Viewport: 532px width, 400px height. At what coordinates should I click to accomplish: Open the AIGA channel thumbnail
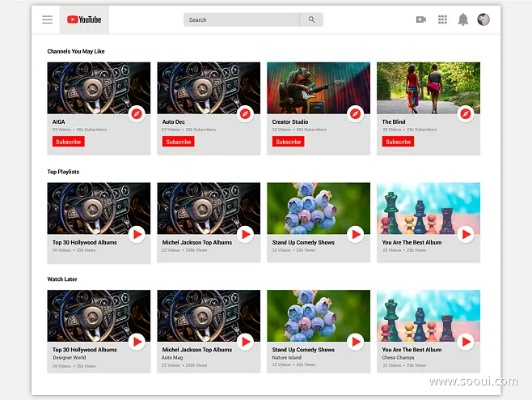99,88
